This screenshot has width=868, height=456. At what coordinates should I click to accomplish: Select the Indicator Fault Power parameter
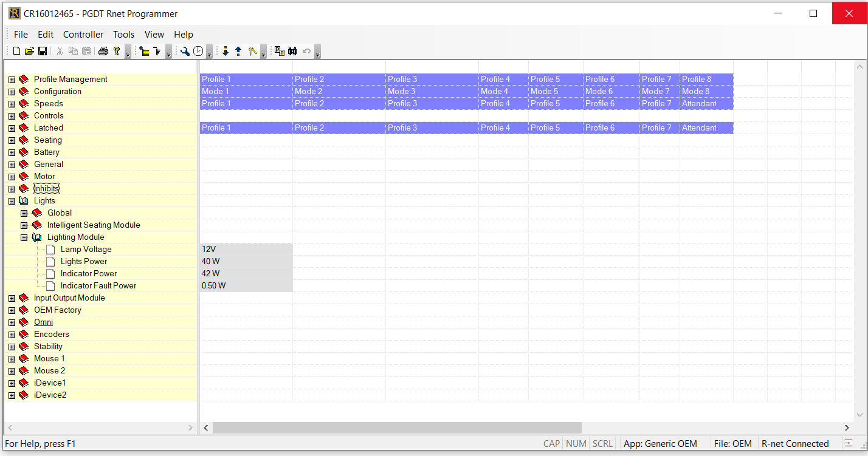tap(98, 286)
